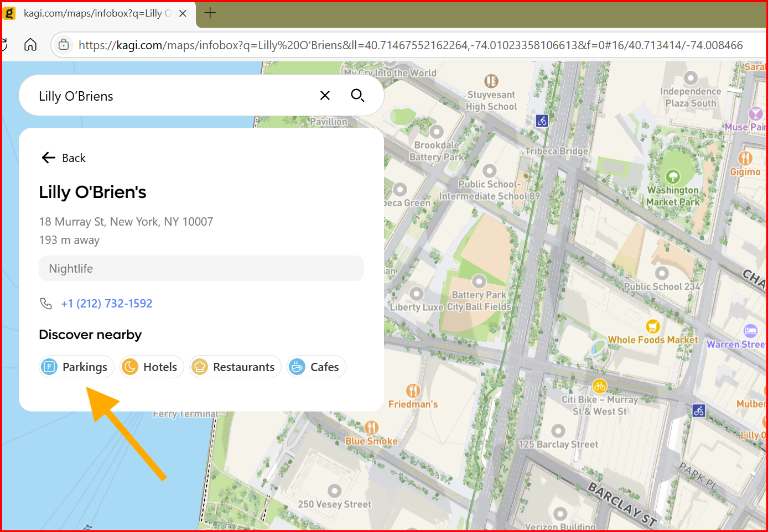Select the Washington Market Park marker
The width and height of the screenshot is (768, 532).
pyautogui.click(x=672, y=176)
